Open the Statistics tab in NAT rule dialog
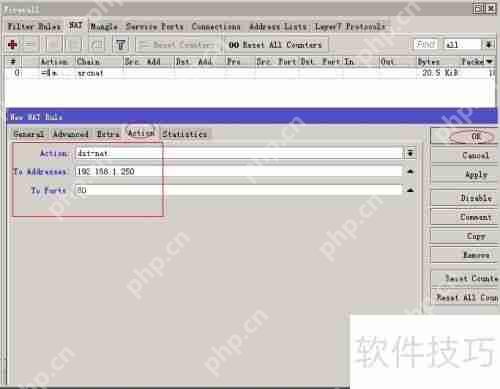Viewport: 500px width, 389px height. coord(185,134)
